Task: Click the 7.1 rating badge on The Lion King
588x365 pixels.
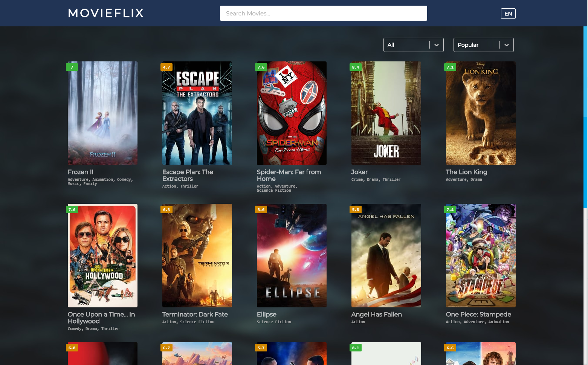Action: point(450,67)
